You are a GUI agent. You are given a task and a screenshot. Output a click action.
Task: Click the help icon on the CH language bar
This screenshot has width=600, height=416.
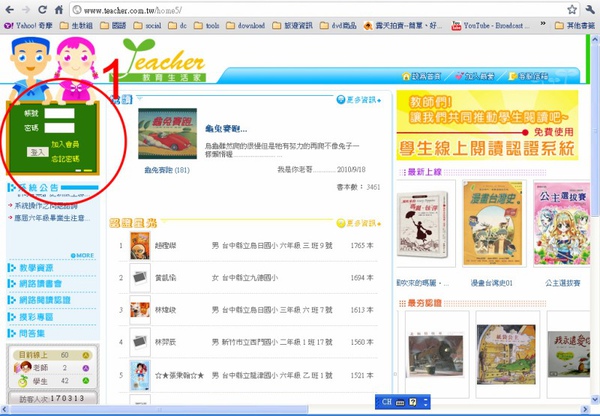[x=412, y=402]
